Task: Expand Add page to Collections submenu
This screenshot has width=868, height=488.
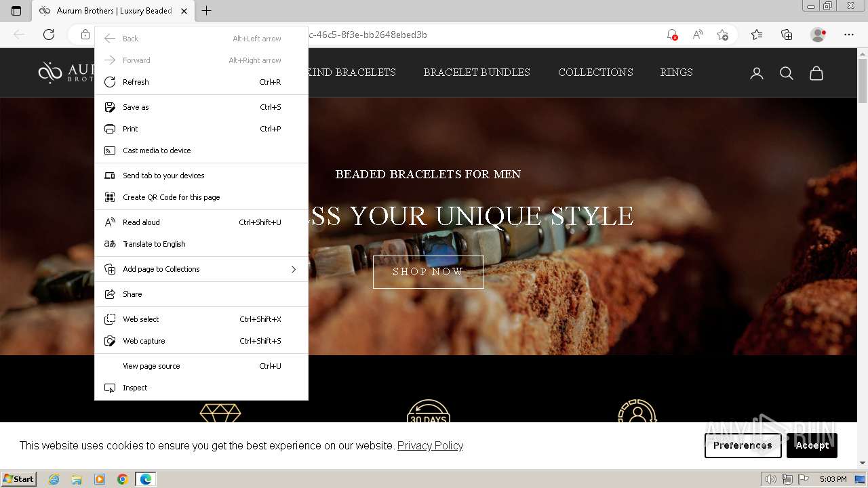Action: tap(201, 269)
